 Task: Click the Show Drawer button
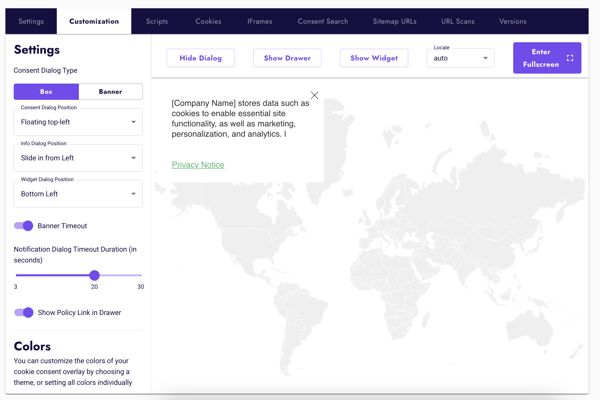(287, 58)
